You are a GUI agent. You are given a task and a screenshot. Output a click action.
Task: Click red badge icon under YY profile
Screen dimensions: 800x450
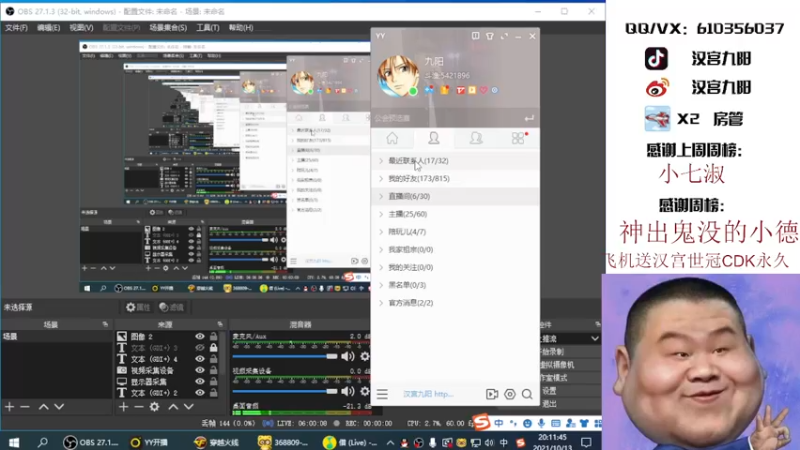coord(461,90)
